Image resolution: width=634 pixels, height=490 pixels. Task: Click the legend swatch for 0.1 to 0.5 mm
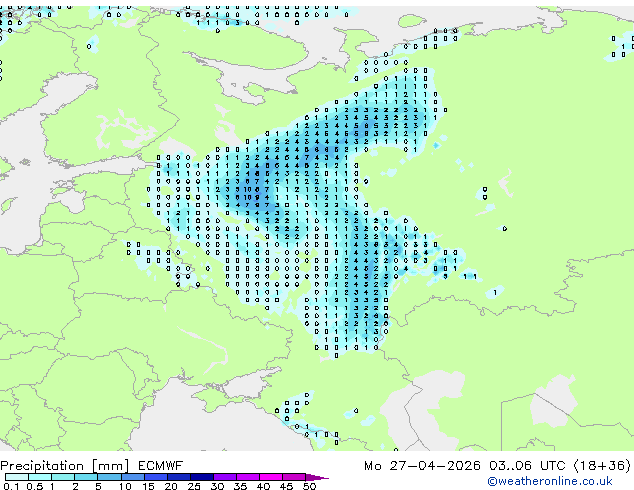(x=17, y=477)
